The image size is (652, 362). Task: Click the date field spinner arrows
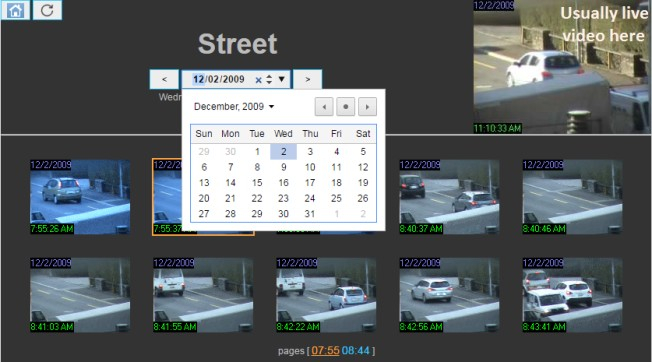269,79
